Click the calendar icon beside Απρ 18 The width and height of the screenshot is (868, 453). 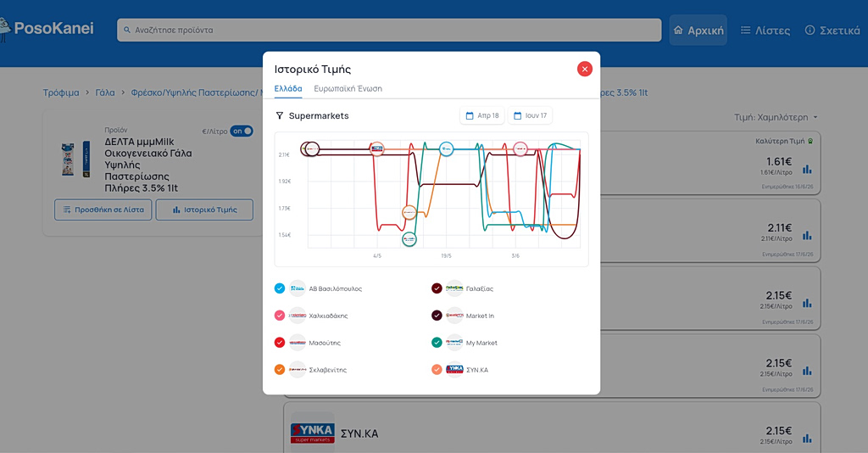(470, 115)
